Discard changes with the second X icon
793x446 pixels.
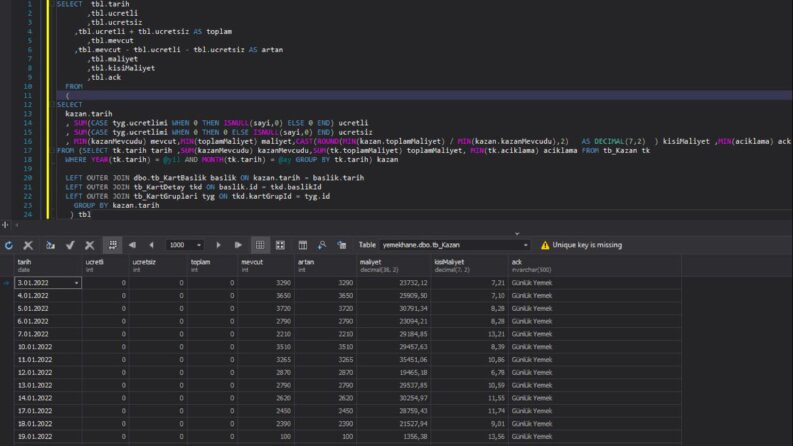pyautogui.click(x=90, y=245)
